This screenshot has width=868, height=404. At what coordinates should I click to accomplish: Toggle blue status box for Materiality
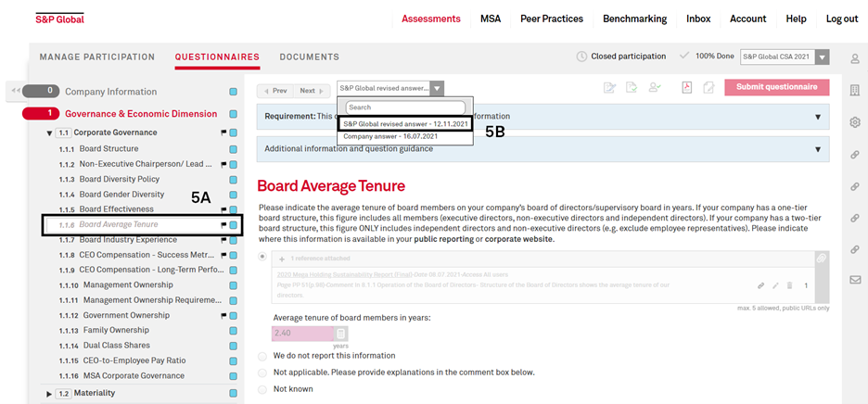(234, 394)
